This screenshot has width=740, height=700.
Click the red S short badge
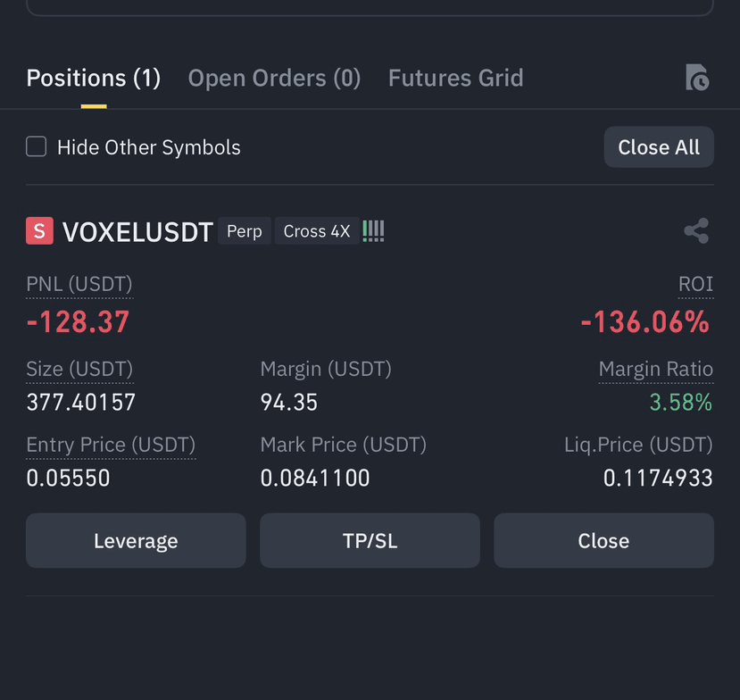pyautogui.click(x=39, y=231)
